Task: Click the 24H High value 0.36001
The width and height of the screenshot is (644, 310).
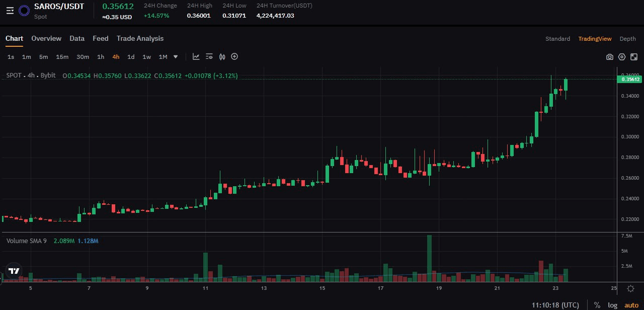Action: 199,16
